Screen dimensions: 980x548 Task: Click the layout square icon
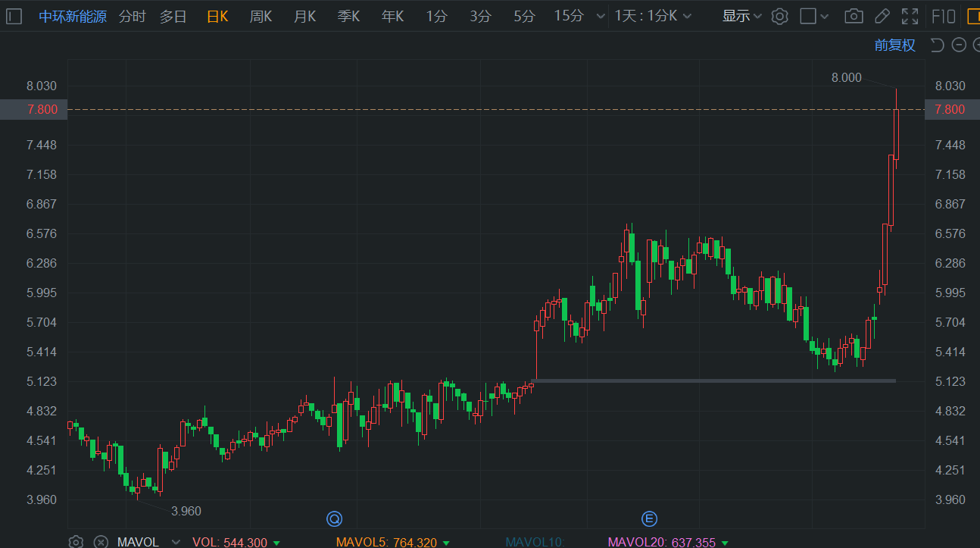(x=808, y=16)
